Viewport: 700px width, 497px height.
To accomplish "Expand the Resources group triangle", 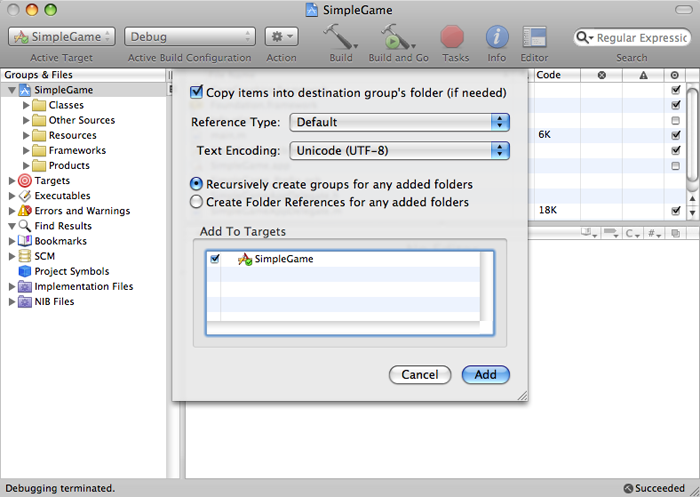I will (26, 135).
